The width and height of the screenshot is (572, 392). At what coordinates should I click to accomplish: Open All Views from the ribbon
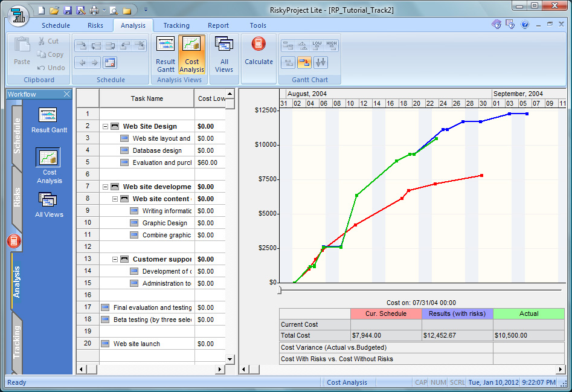[x=224, y=54]
